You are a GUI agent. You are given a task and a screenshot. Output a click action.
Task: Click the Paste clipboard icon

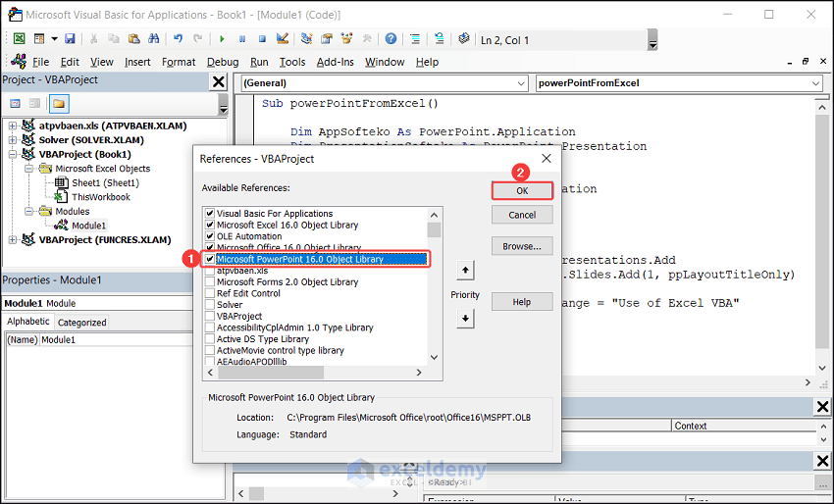[133, 39]
